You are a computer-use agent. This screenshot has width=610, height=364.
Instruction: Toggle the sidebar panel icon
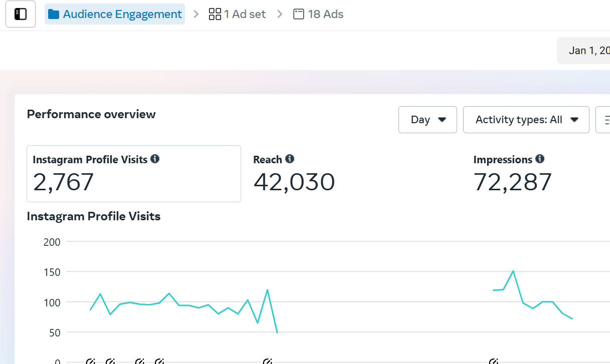(20, 14)
